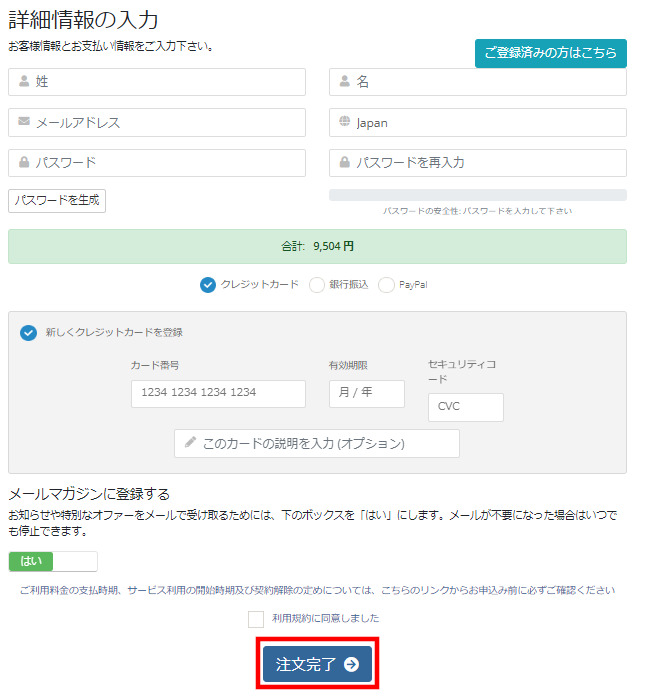Select PayPal payment option
The image size is (649, 697).
[x=386, y=284]
